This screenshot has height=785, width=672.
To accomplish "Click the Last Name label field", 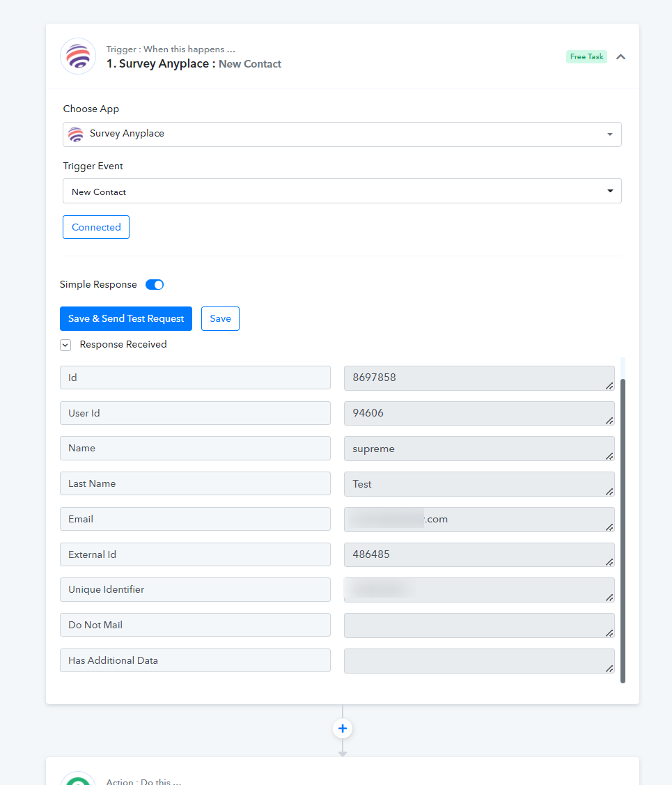I will [195, 483].
